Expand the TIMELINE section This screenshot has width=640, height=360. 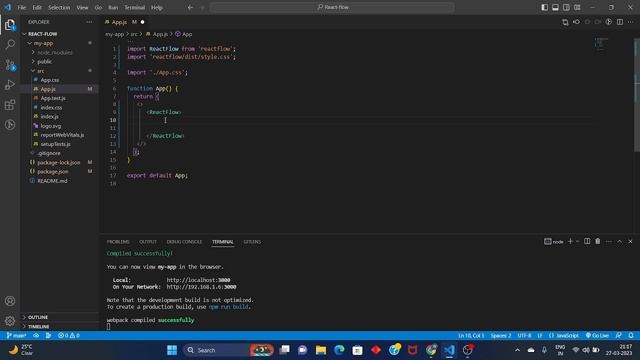click(59, 327)
